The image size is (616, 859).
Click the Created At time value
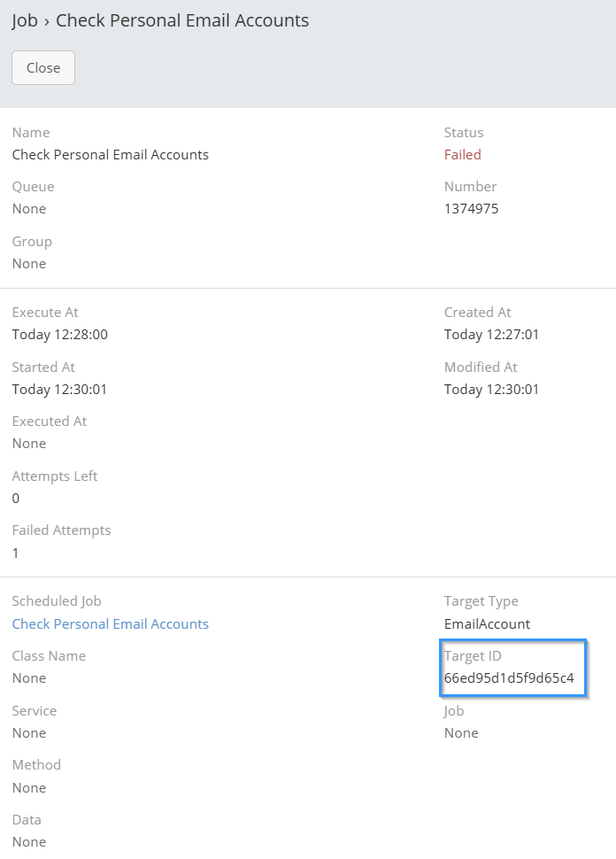[x=491, y=335]
